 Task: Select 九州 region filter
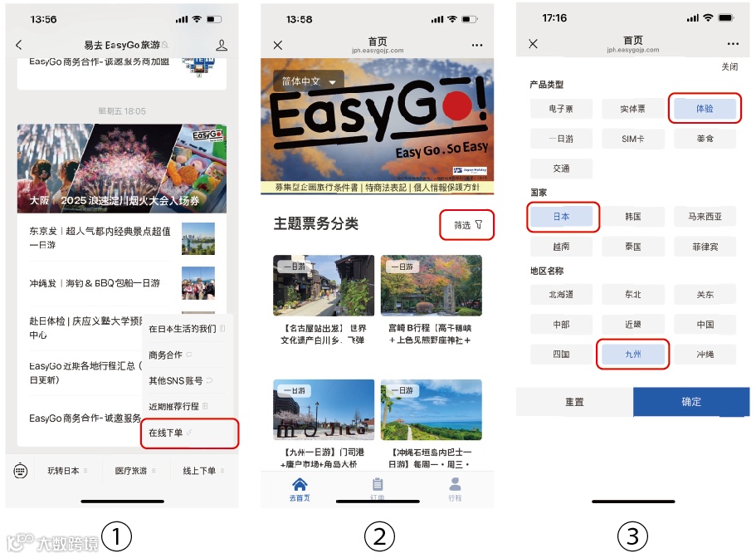click(x=632, y=355)
